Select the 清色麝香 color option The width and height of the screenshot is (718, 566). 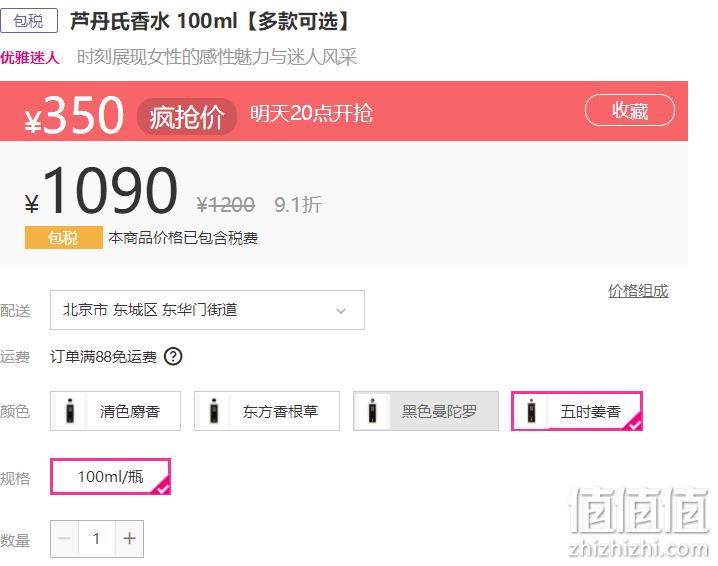(x=115, y=411)
